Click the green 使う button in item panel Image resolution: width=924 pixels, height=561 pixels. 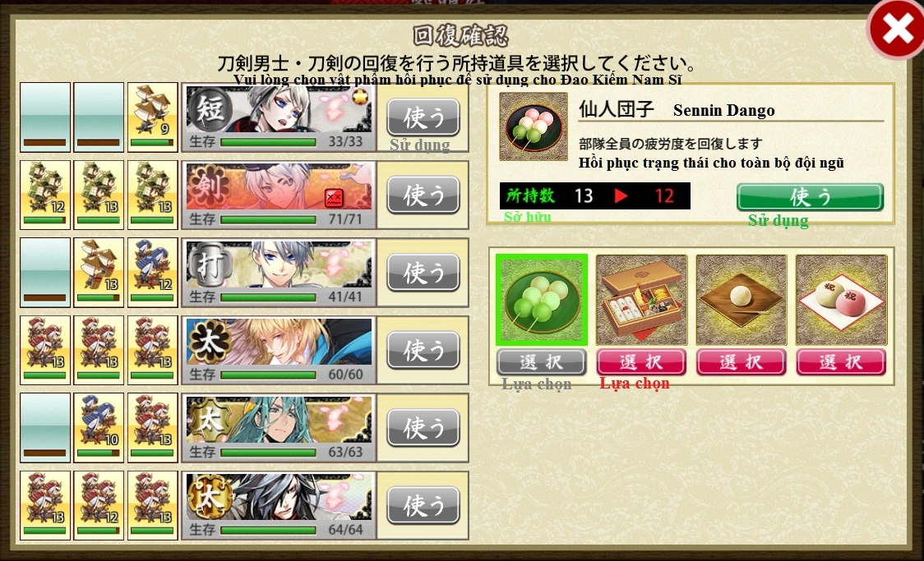(811, 196)
